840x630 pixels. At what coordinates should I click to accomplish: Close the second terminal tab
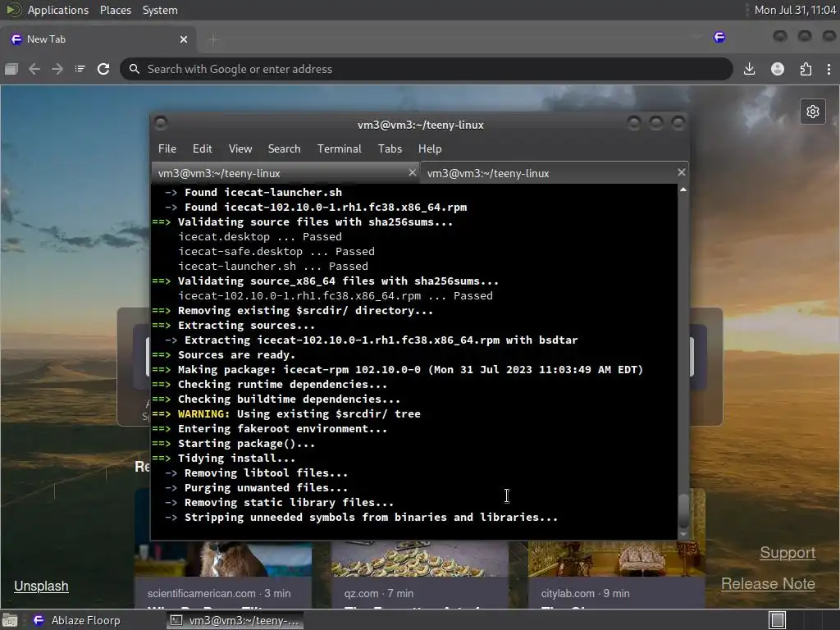(682, 172)
